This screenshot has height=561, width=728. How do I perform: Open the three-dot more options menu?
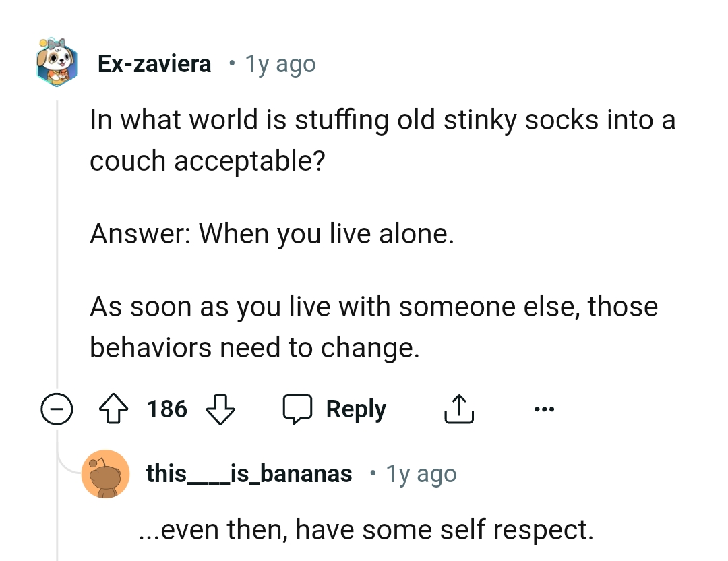[543, 409]
